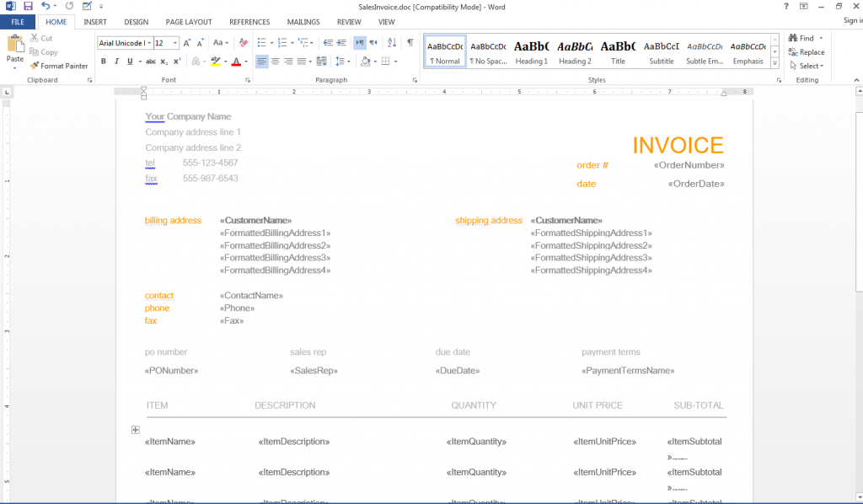Open the Text Highlight Color dropdown arrow
The width and height of the screenshot is (863, 504).
[225, 60]
